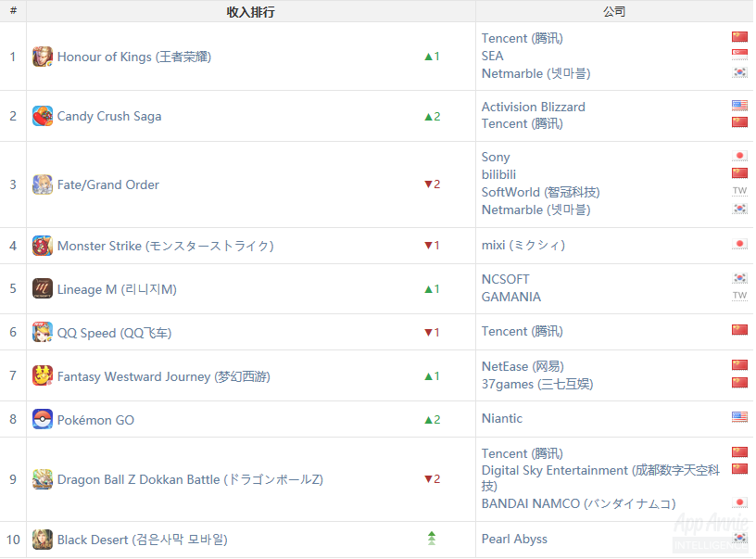The width and height of the screenshot is (756, 559).
Task: Click the green new-entry arrows for Black Desert
Action: coord(431,539)
